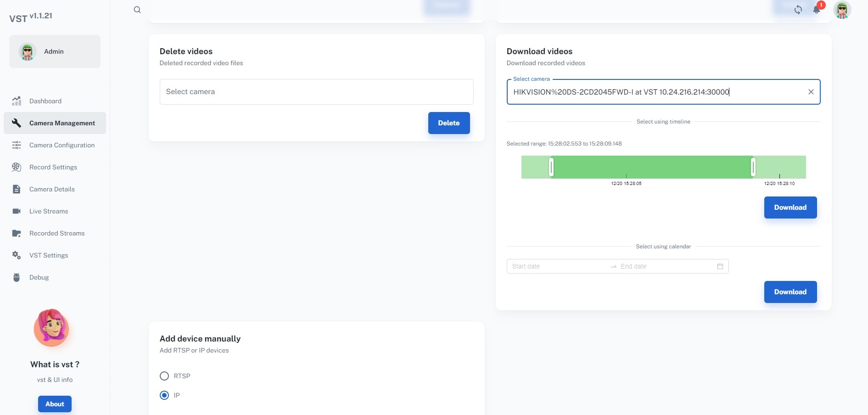Click the About button
The height and width of the screenshot is (415, 868).
[x=55, y=404]
